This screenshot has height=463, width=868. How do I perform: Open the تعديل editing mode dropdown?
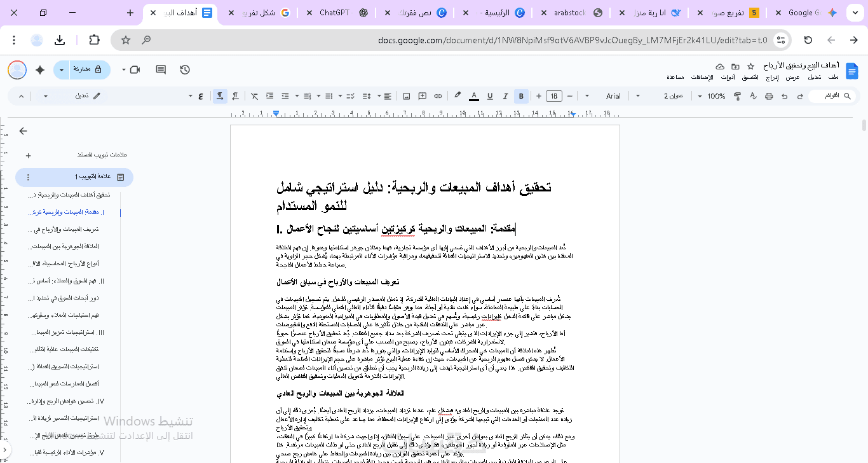[71, 96]
